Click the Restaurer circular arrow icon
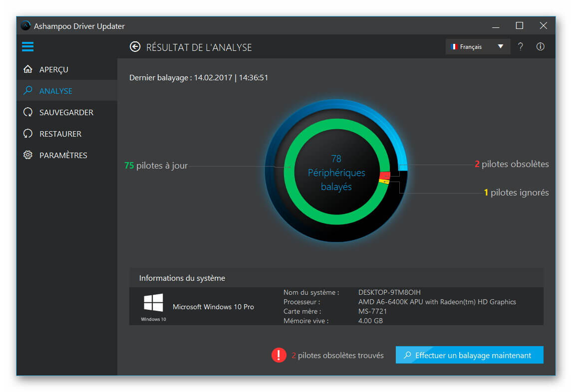The height and width of the screenshot is (392, 572). coord(28,134)
